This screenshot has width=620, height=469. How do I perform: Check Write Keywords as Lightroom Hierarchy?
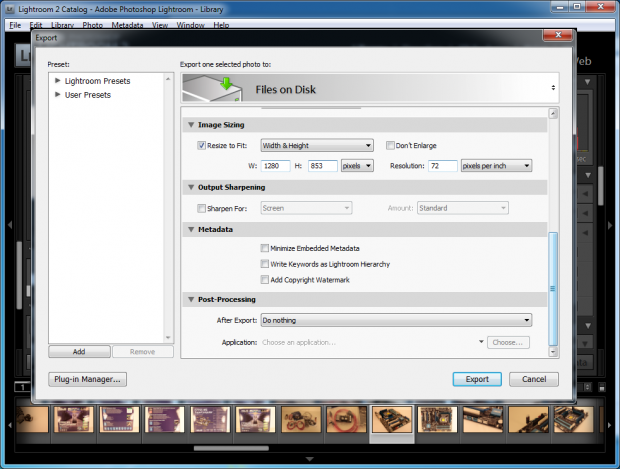pos(265,264)
